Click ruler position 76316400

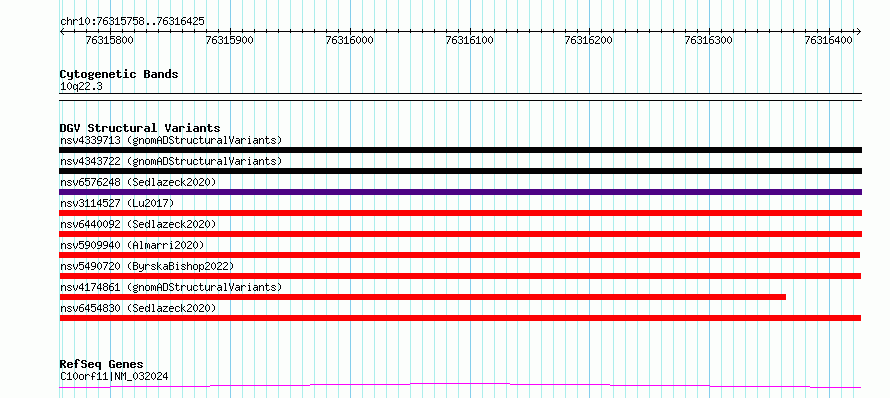[x=829, y=40]
